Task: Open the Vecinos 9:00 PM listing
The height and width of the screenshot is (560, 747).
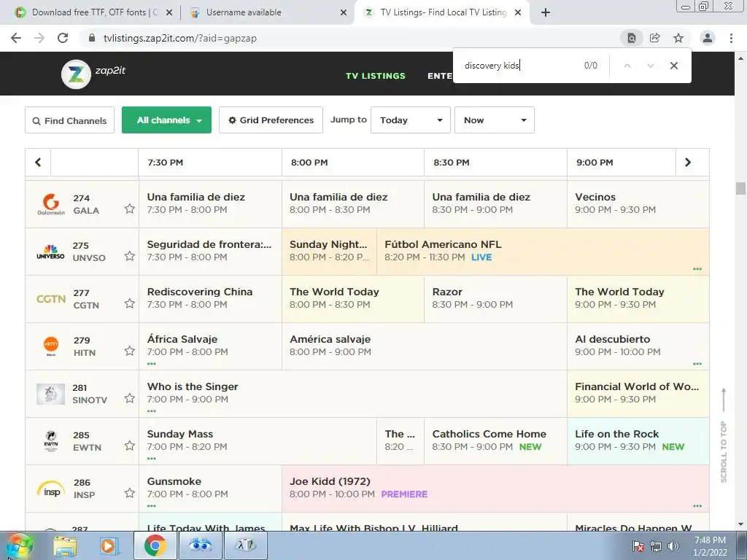Action: pyautogui.click(x=638, y=204)
